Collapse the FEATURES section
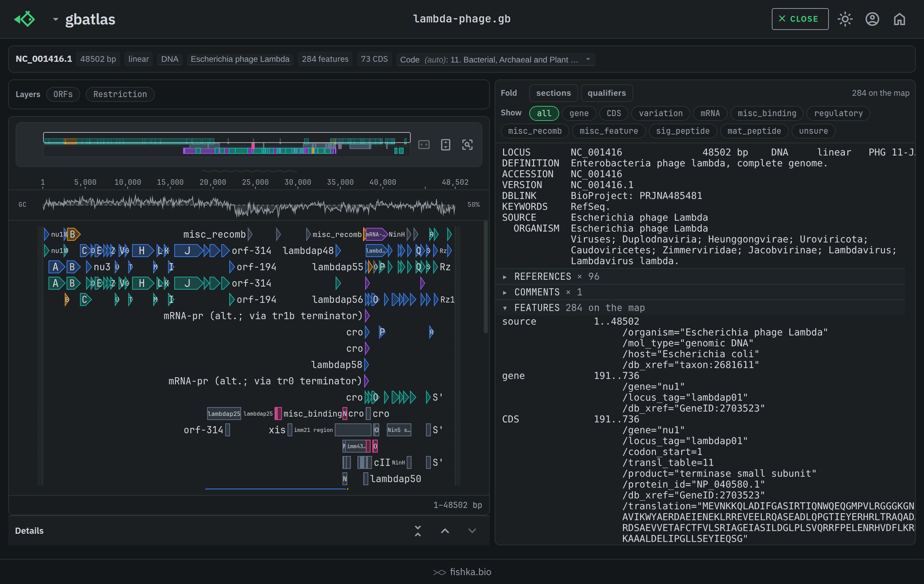 pyautogui.click(x=700, y=308)
